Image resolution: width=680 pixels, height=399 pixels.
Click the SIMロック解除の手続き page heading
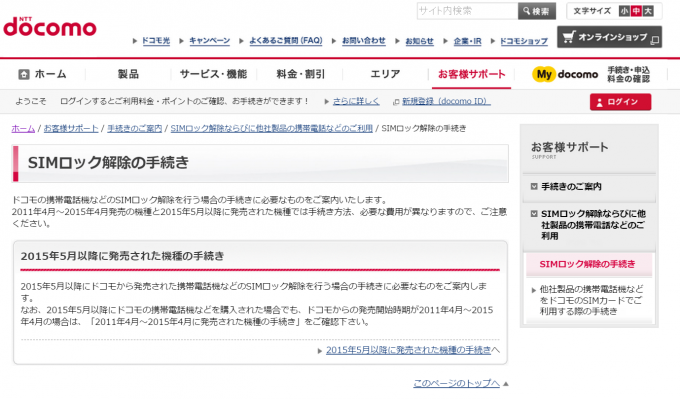click(x=108, y=163)
